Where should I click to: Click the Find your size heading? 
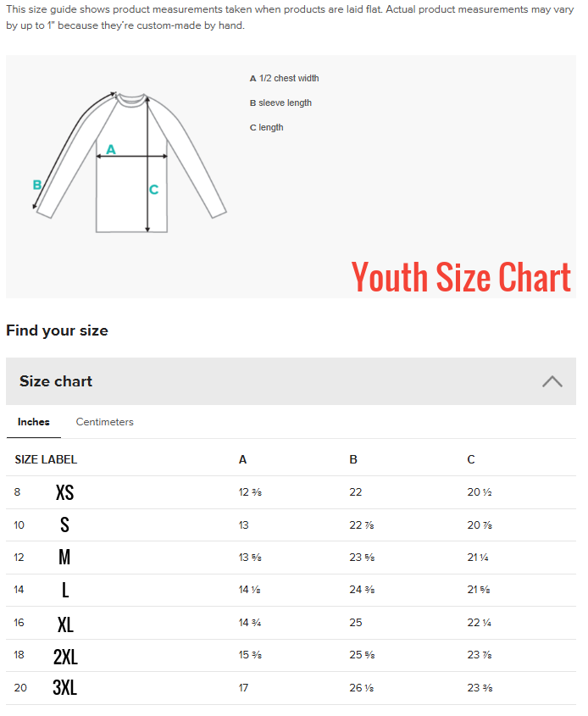(57, 330)
